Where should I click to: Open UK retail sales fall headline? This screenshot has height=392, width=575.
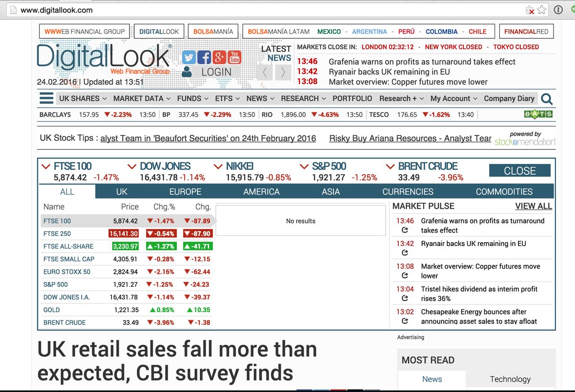[177, 360]
